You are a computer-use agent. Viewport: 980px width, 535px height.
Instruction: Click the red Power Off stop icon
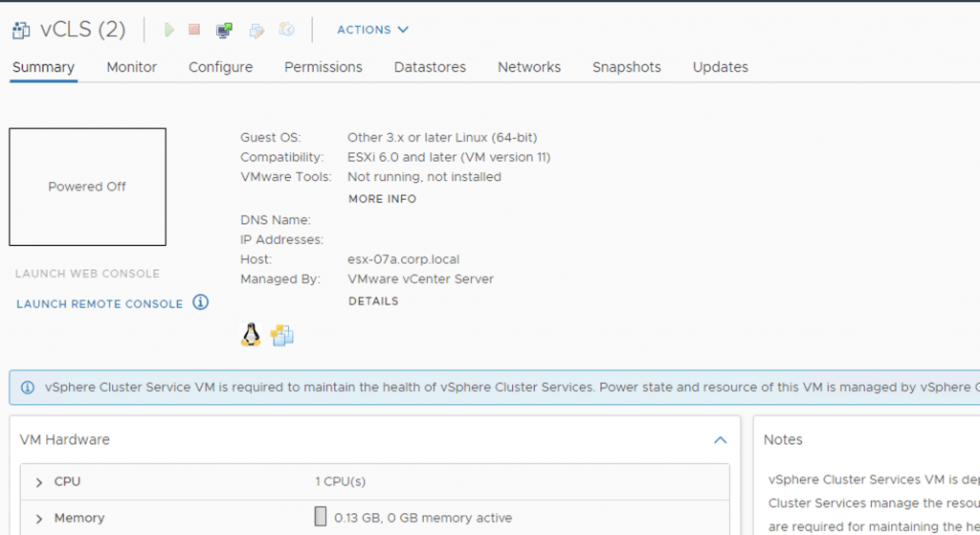point(194,30)
